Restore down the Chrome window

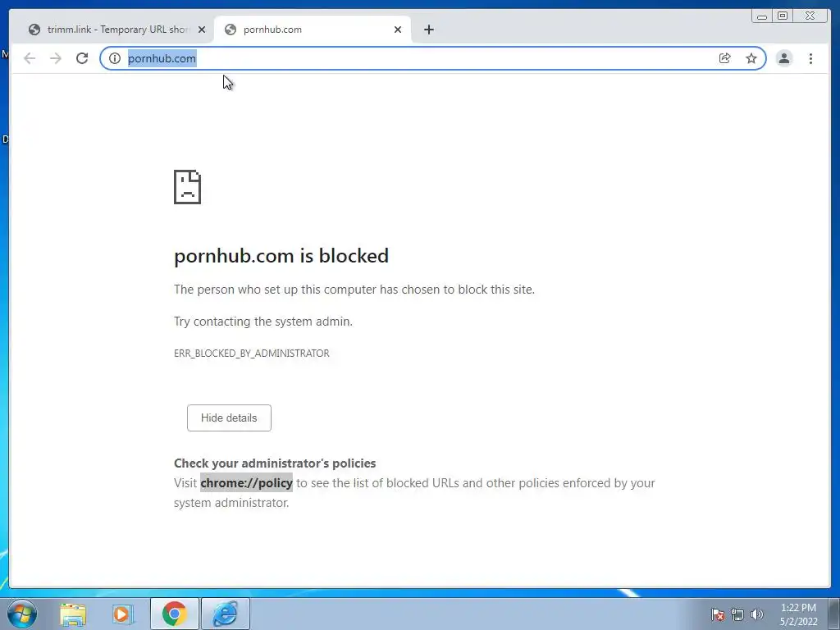[x=783, y=16]
